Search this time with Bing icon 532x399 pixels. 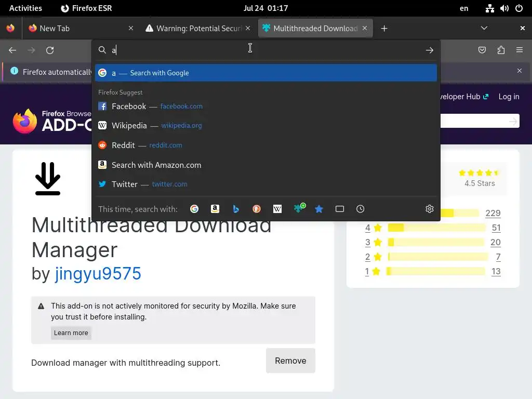coord(236,209)
